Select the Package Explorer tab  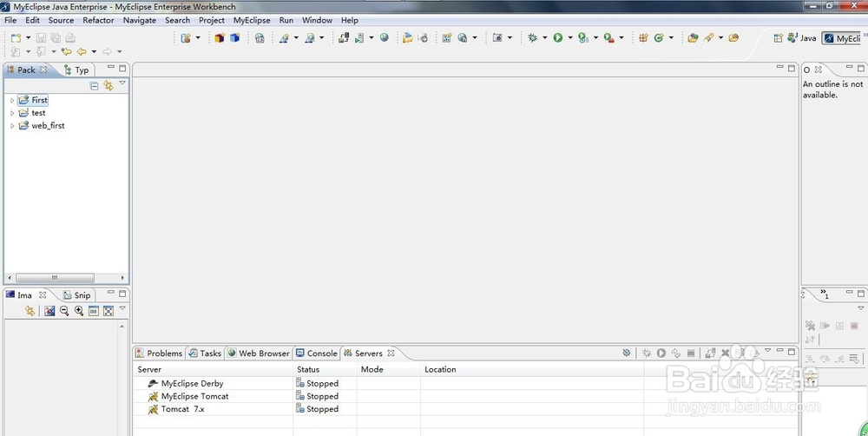[x=26, y=69]
